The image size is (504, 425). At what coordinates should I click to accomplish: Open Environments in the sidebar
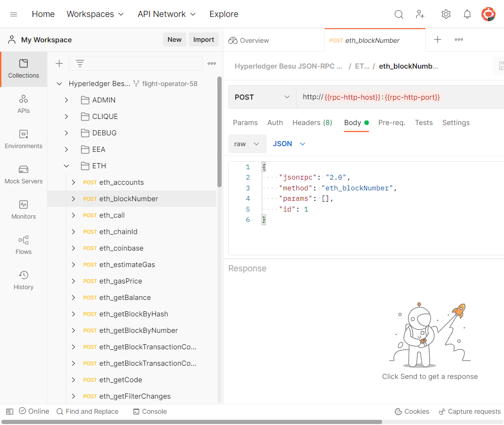click(24, 140)
